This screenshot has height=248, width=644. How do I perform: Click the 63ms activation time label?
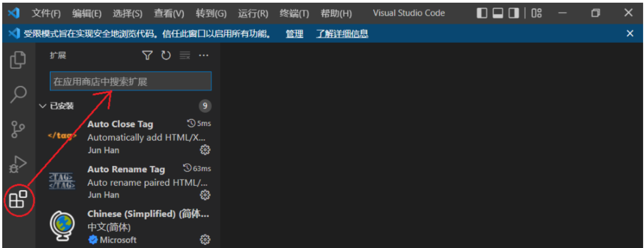pyautogui.click(x=198, y=169)
